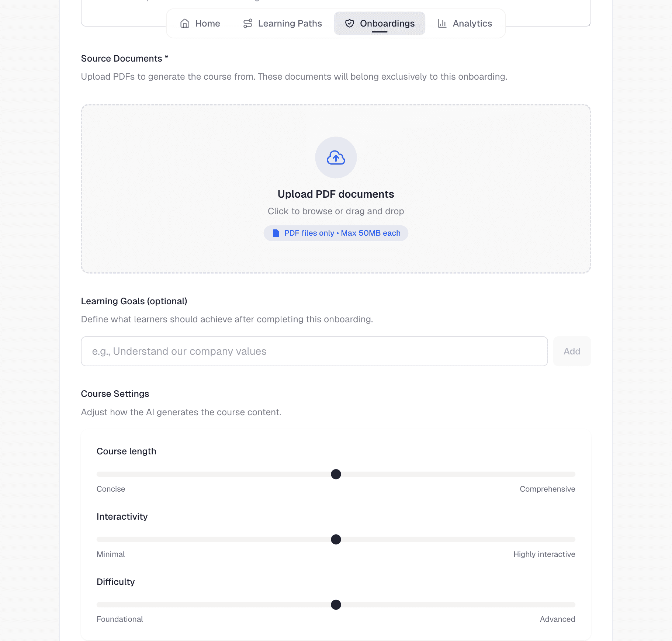The height and width of the screenshot is (641, 672).
Task: Click the cloud upload icon
Action: tap(336, 157)
